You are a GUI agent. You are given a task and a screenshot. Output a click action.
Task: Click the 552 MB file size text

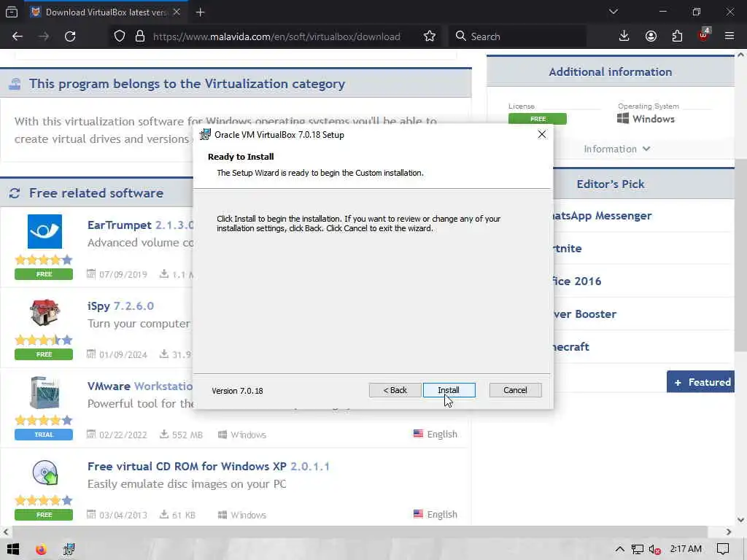pos(187,435)
